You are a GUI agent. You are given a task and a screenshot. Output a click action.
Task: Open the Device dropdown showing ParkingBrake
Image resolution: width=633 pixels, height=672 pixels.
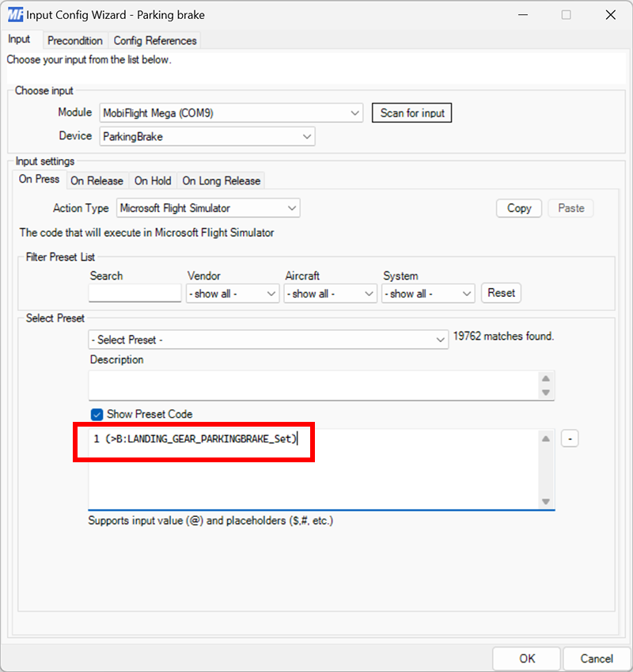coord(306,136)
